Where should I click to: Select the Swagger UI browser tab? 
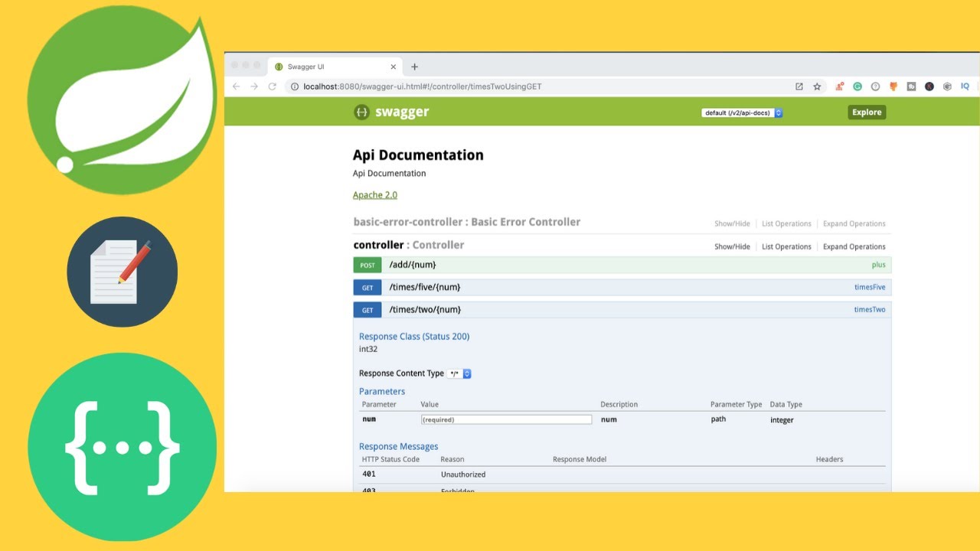tap(335, 67)
